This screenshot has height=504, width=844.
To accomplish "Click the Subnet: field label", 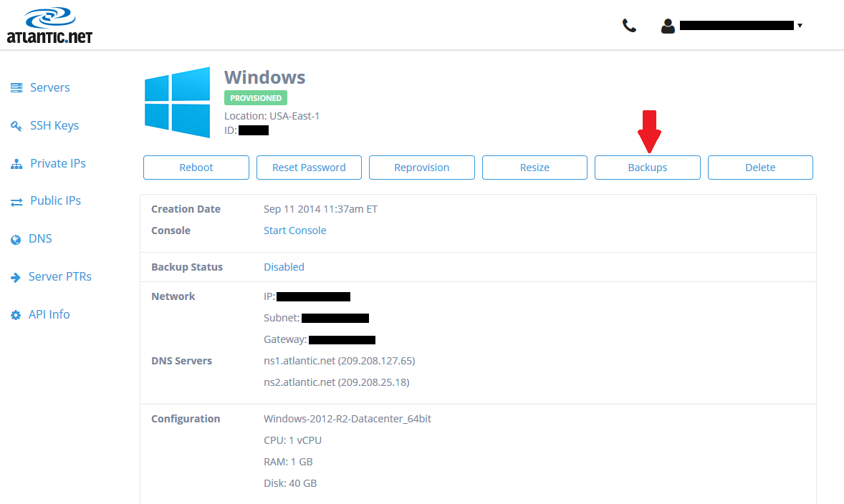I will 282,318.
